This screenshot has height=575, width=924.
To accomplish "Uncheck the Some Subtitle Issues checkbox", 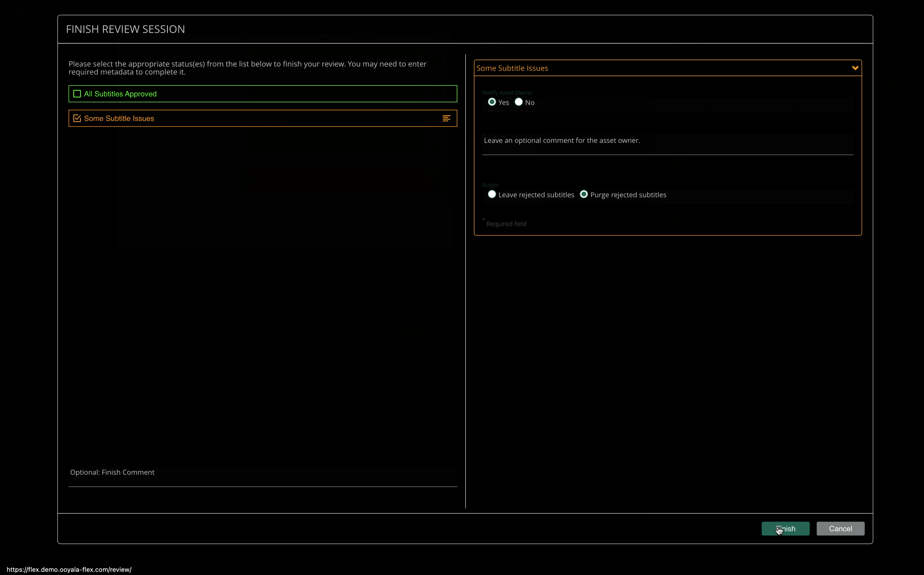I will (x=77, y=118).
